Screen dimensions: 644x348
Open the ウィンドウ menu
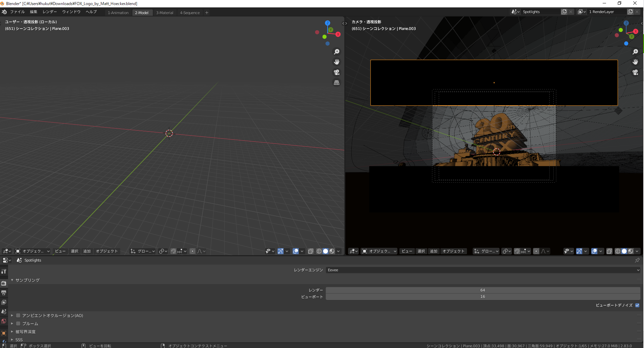[71, 12]
